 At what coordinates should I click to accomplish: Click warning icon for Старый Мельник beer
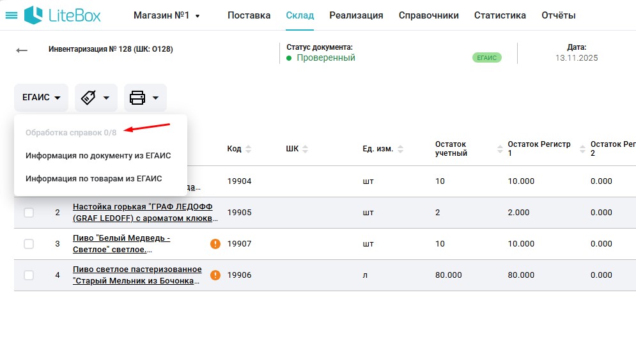click(x=215, y=275)
